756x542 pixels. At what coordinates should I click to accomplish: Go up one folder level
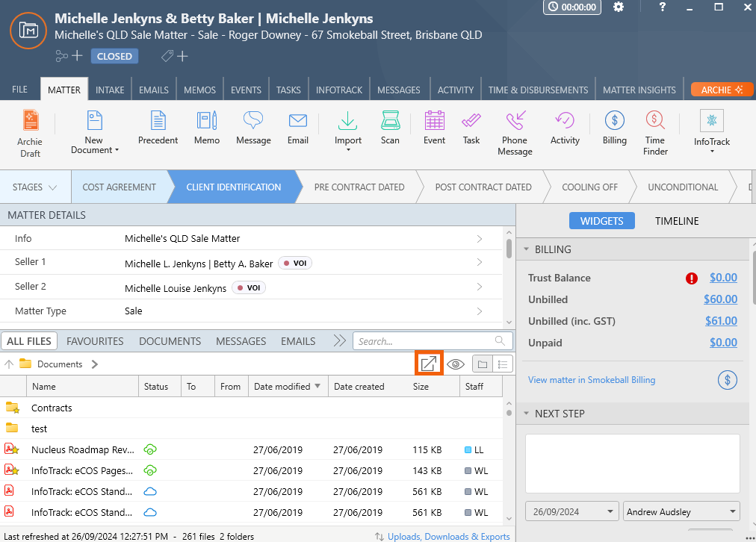tap(9, 364)
